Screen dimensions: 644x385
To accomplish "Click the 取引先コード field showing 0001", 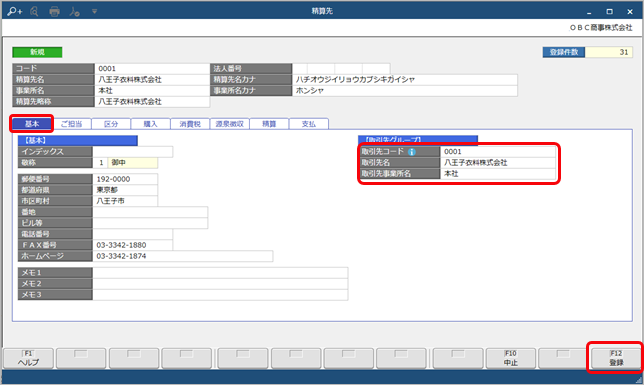I will point(498,152).
